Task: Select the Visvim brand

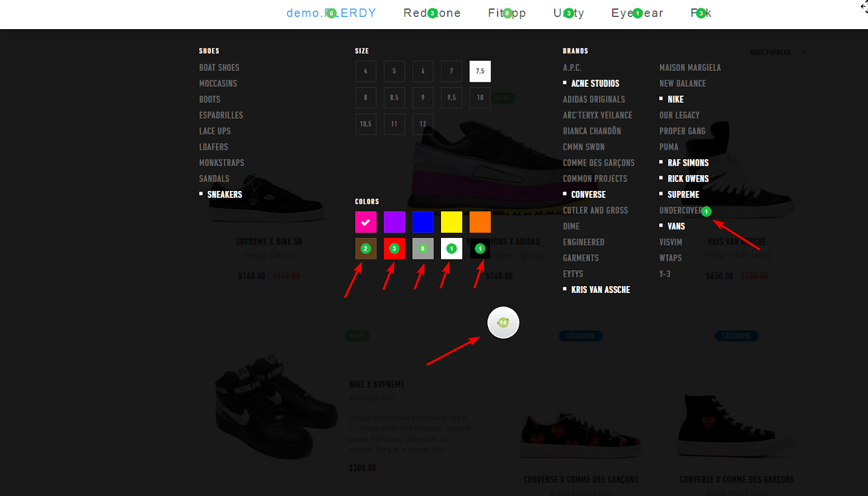Action: coord(671,242)
